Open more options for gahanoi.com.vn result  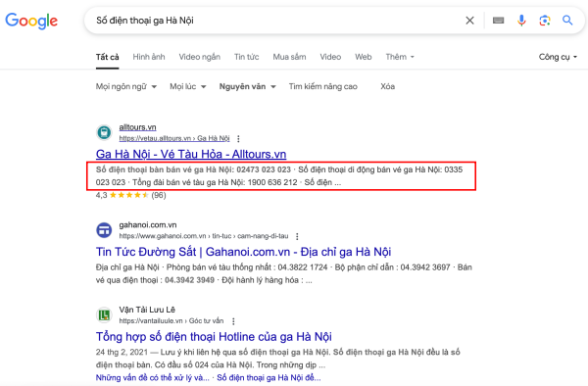pos(297,236)
